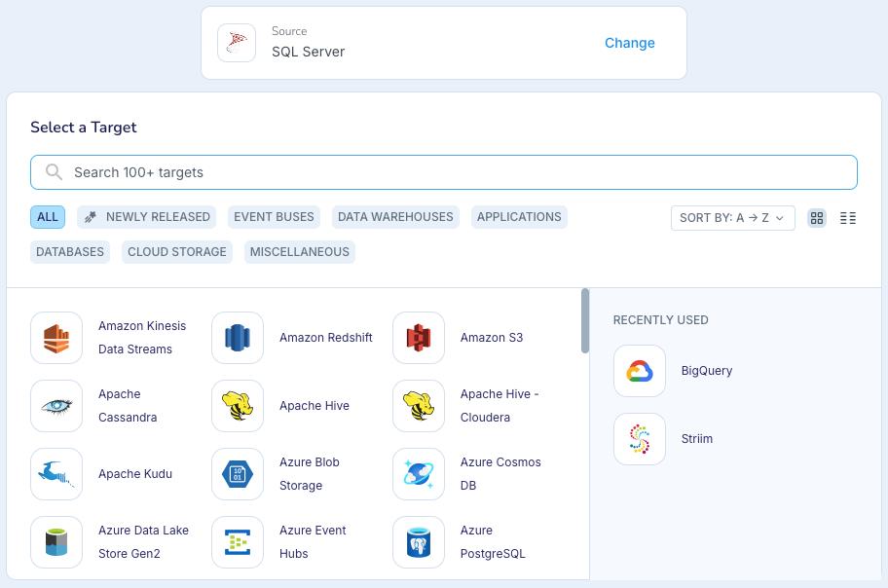Click the Striim recently used icon
Image resolution: width=888 pixels, height=588 pixels.
pos(640,439)
